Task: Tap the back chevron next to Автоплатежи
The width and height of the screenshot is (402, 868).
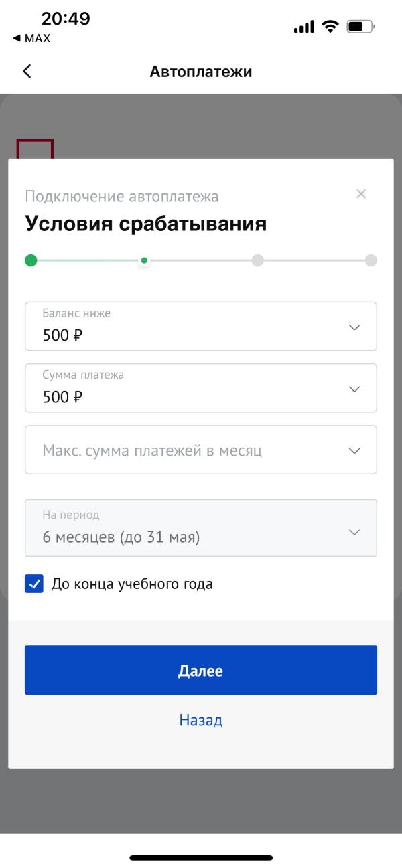Action: coord(27,70)
